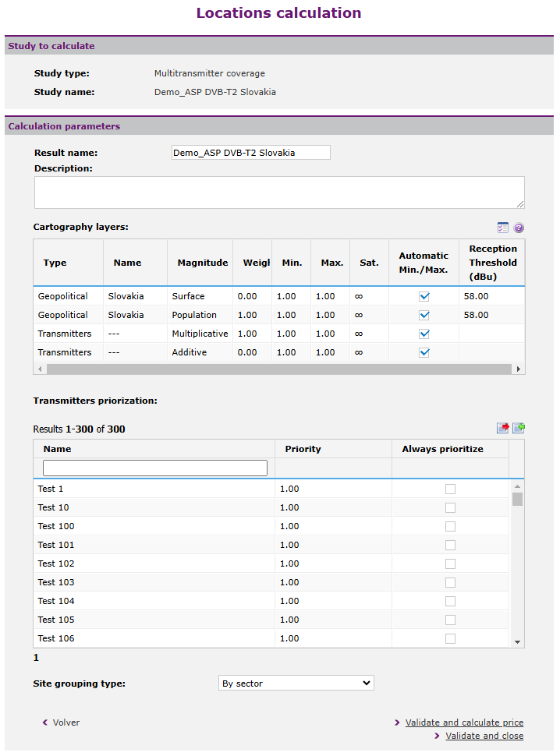560x756 pixels.
Task: Click Validate and close link
Action: [484, 736]
